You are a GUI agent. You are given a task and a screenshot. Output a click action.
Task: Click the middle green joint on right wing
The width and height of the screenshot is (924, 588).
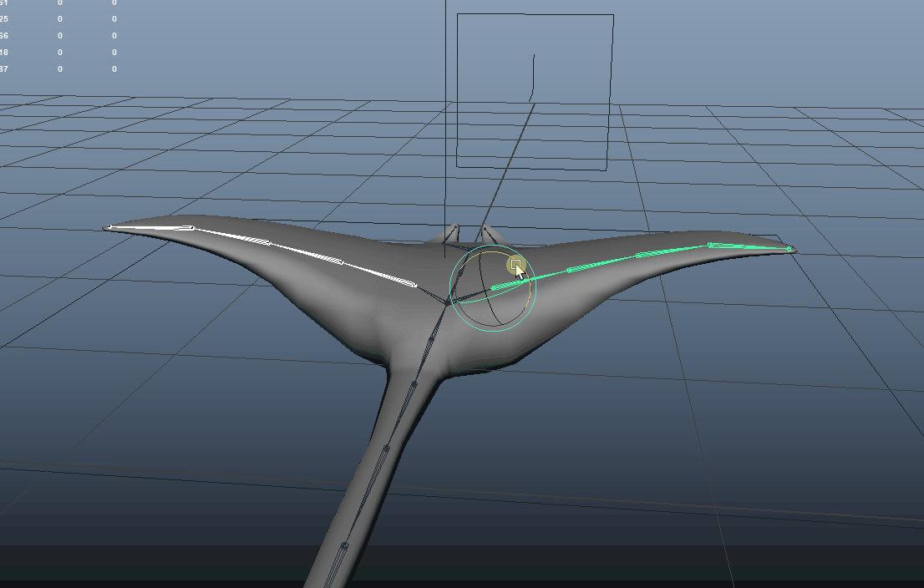pos(640,255)
